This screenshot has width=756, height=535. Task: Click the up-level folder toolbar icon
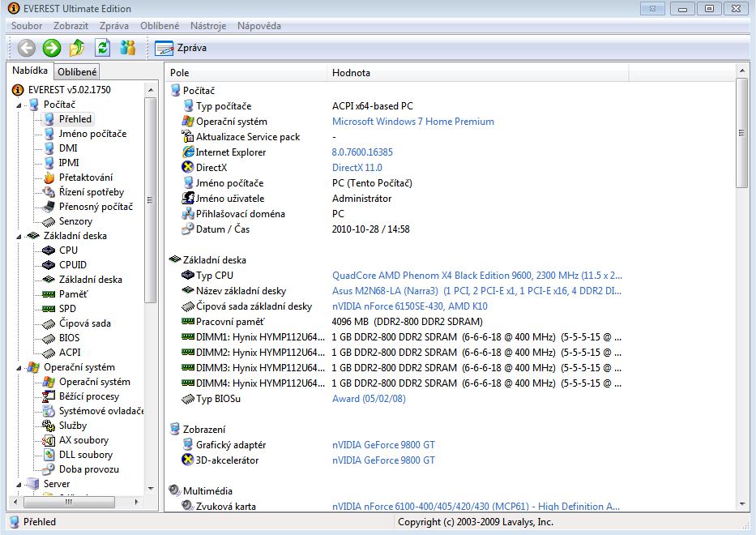point(77,48)
